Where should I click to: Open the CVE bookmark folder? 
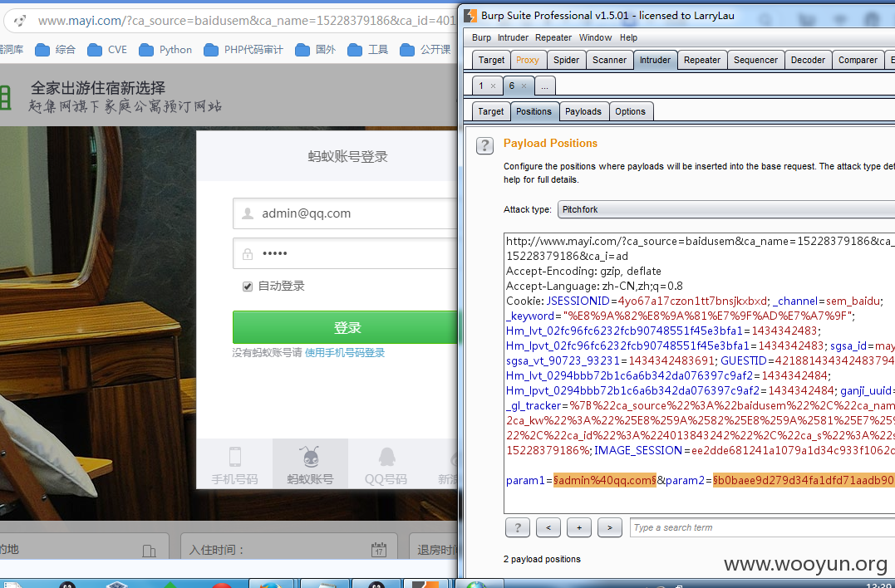coord(107,50)
